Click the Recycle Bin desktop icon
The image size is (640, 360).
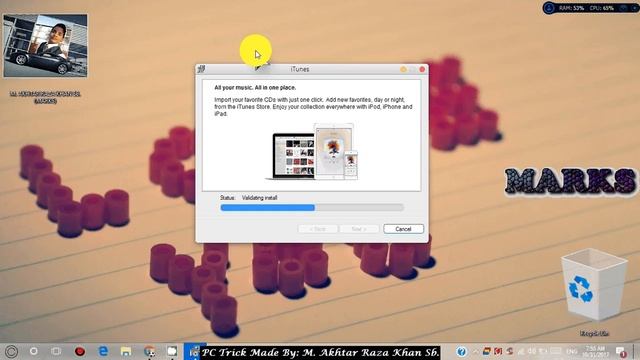click(594, 292)
